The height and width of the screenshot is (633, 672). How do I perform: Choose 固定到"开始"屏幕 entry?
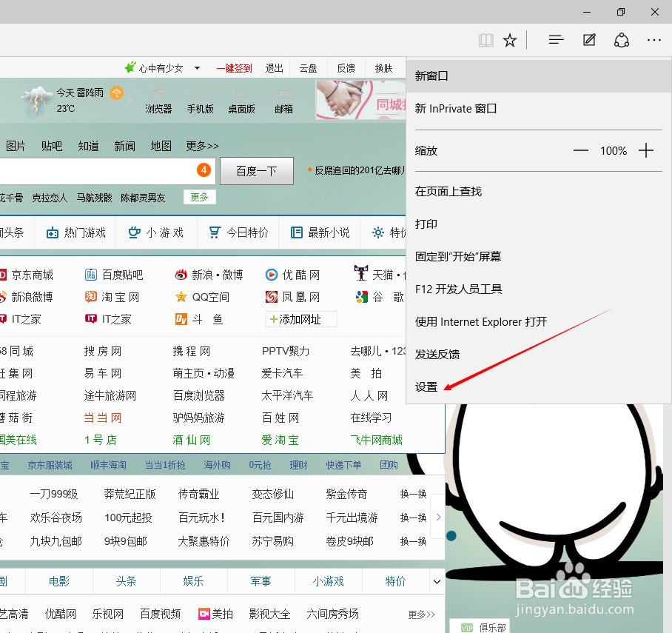[538, 256]
